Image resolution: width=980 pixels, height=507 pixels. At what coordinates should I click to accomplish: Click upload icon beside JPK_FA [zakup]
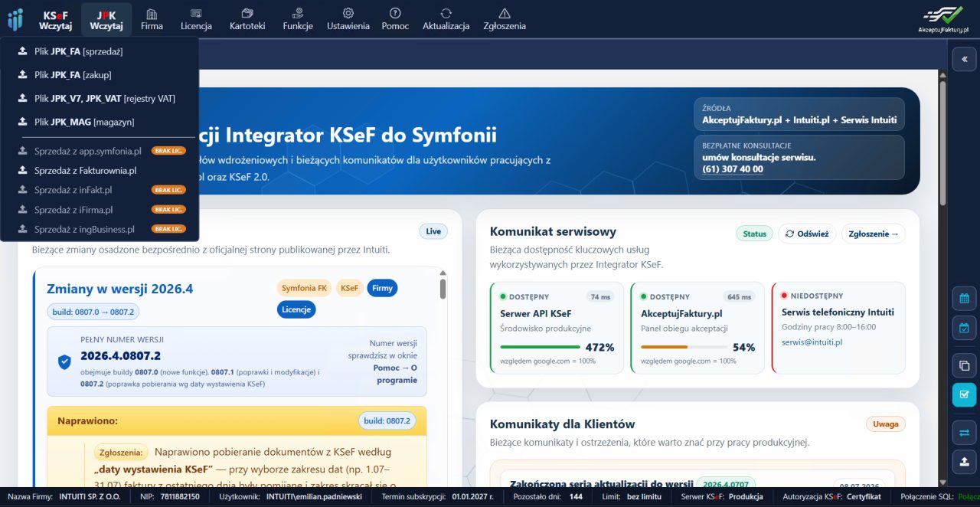(x=22, y=75)
